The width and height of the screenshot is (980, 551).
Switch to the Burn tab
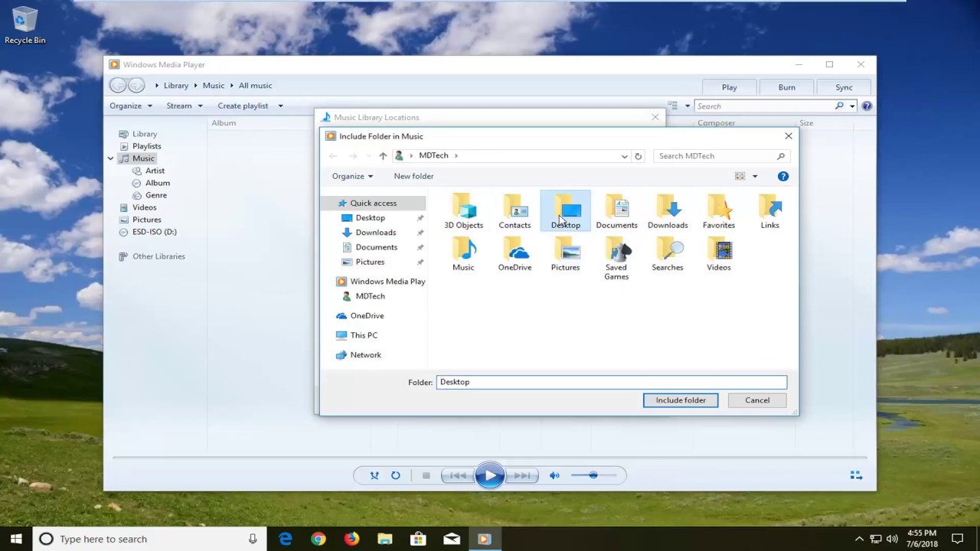[x=787, y=87]
